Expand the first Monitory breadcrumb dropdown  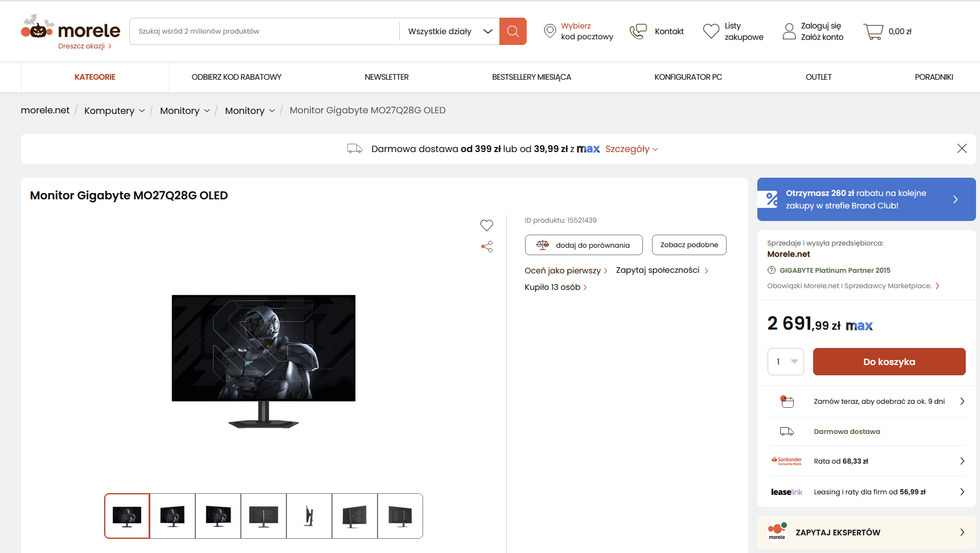[207, 111]
